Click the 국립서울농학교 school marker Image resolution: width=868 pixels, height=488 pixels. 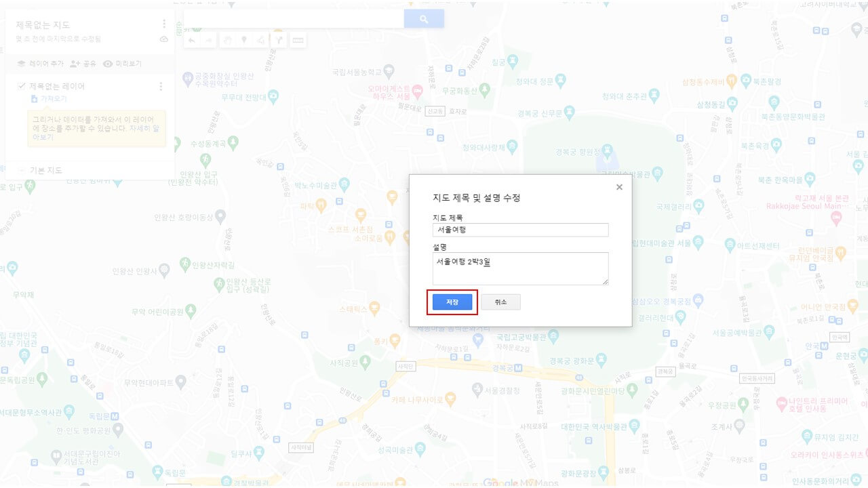pyautogui.click(x=389, y=70)
